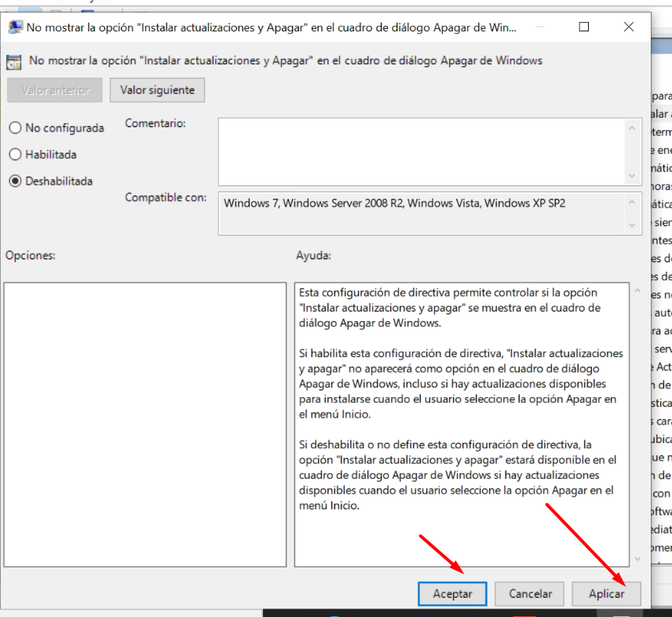Click the Comentario box scroll up arrow

pyautogui.click(x=631, y=127)
